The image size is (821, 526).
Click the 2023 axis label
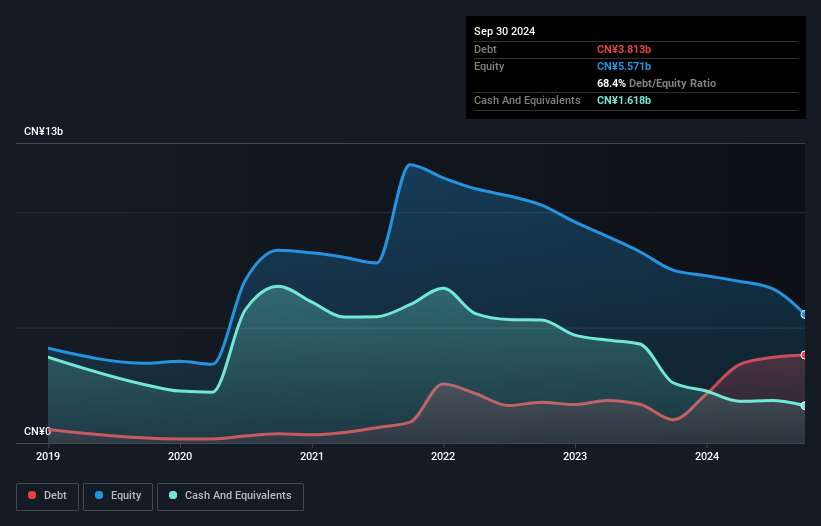[575, 456]
